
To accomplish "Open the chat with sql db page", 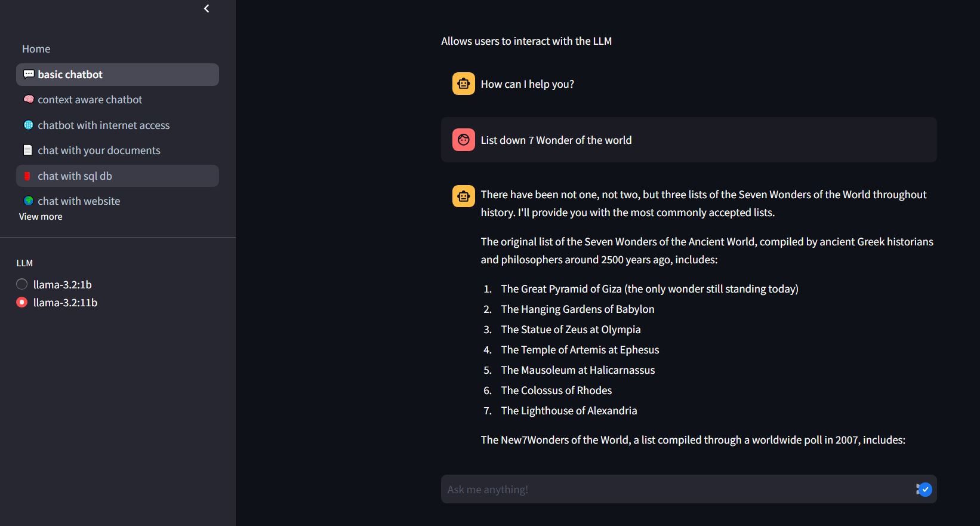I will [75, 176].
